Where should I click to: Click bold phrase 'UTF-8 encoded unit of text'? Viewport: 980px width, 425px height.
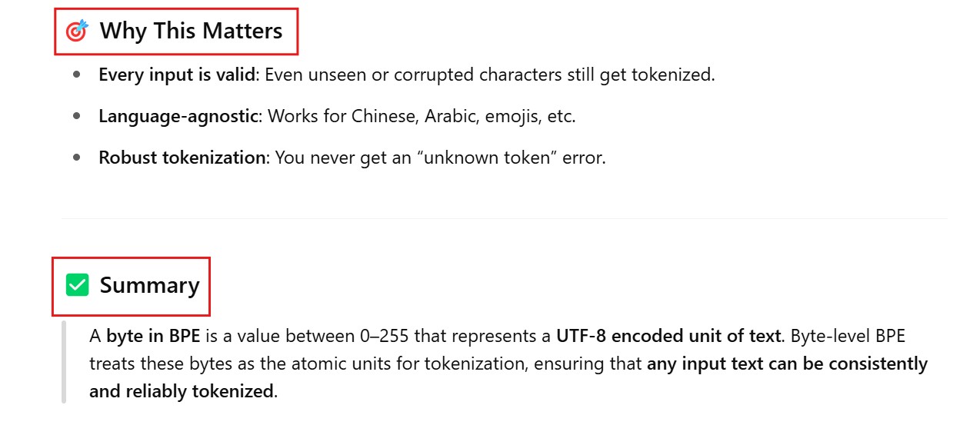(669, 336)
